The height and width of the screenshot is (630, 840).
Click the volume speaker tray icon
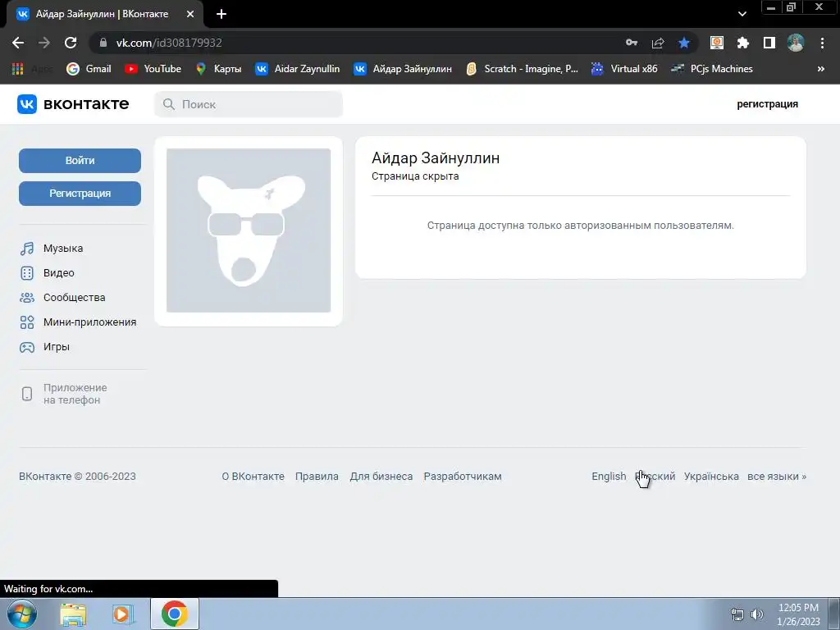(x=757, y=614)
